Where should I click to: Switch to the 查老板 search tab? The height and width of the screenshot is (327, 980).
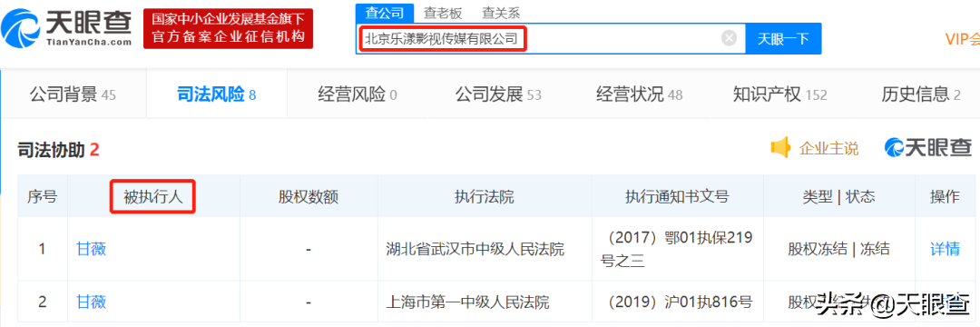[443, 13]
